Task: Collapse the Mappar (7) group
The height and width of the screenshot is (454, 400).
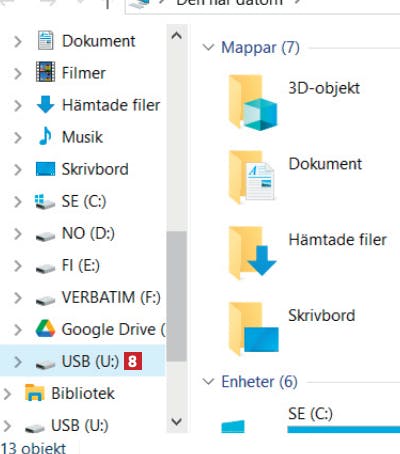Action: tap(209, 47)
